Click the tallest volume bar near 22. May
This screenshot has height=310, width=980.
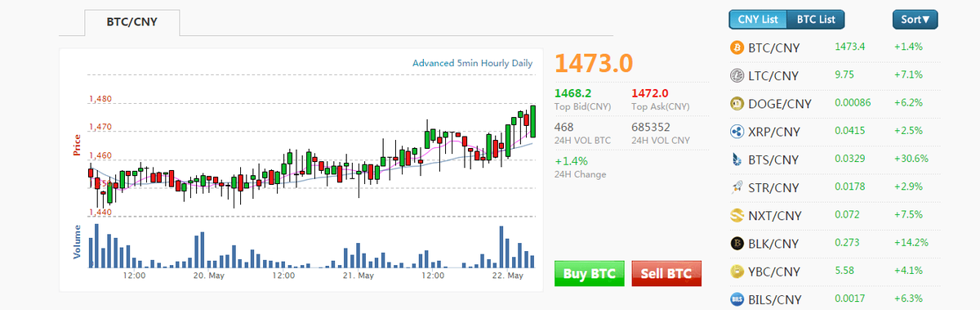point(501,247)
